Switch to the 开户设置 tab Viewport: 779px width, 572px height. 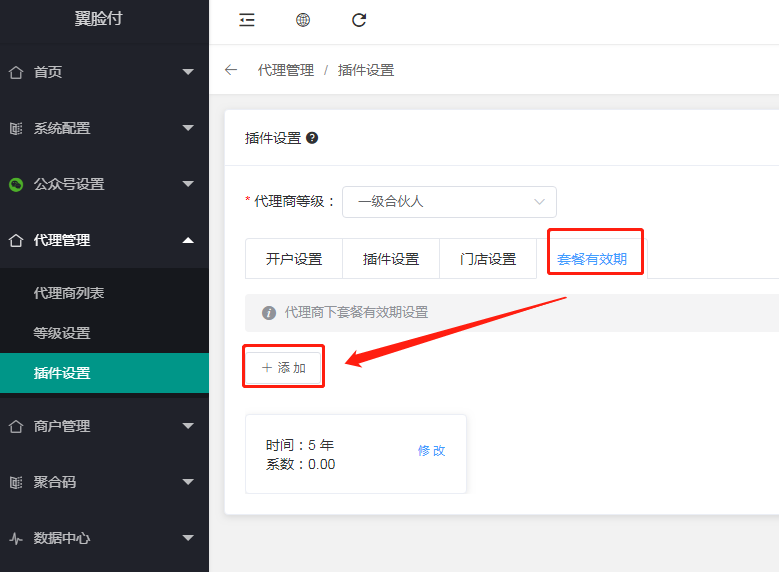pyautogui.click(x=294, y=259)
